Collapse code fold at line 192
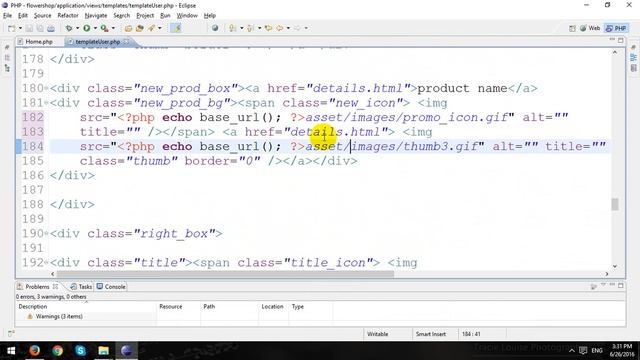The width and height of the screenshot is (640, 360). click(x=47, y=263)
